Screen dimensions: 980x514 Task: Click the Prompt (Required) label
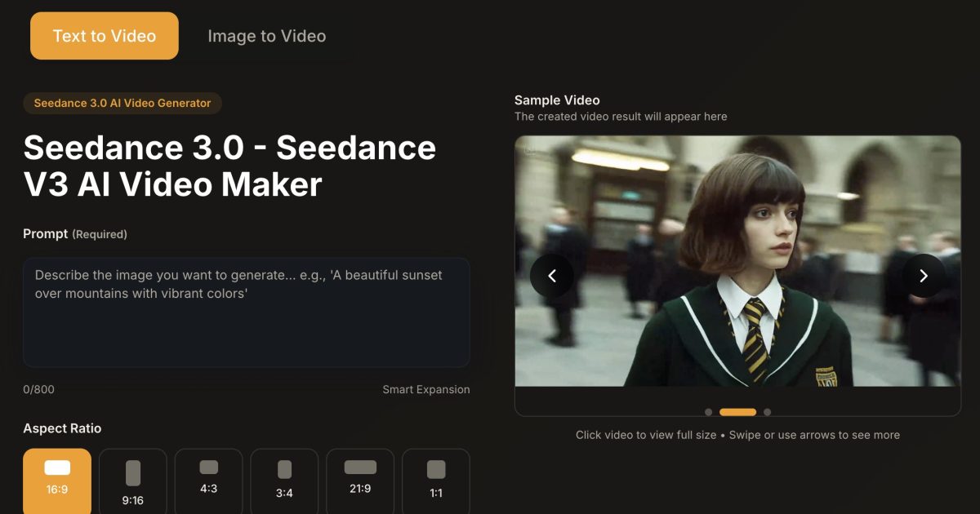[75, 234]
